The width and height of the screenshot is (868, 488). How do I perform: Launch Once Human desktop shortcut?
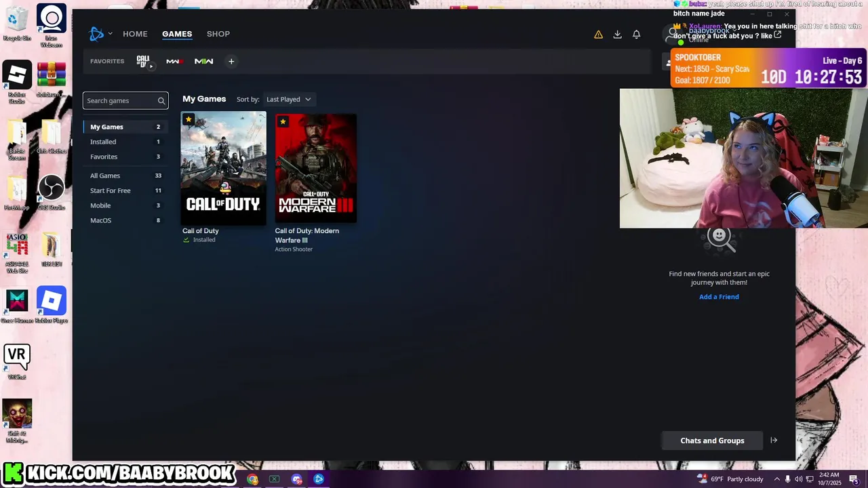click(17, 306)
